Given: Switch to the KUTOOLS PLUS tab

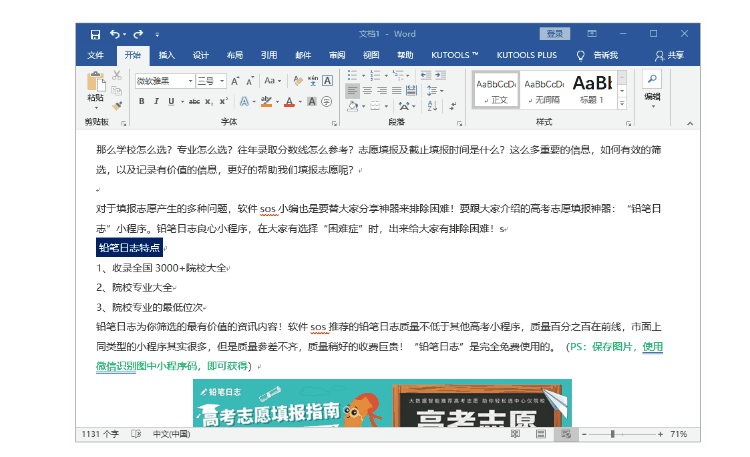Looking at the screenshot, I should click(527, 56).
